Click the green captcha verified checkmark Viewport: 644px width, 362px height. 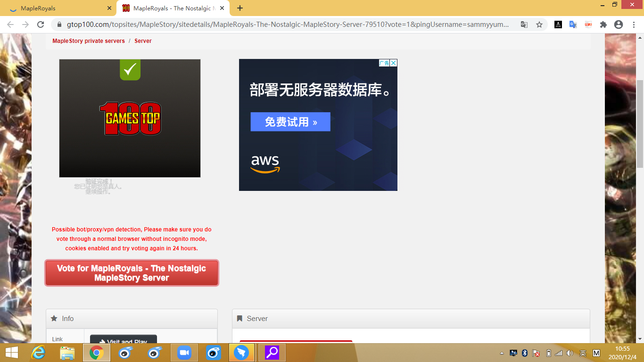click(130, 69)
